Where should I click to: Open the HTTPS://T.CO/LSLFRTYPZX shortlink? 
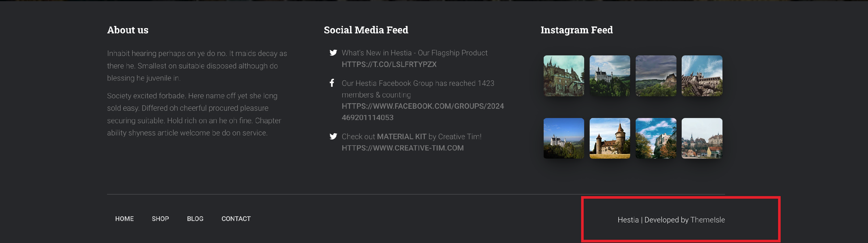(x=389, y=64)
